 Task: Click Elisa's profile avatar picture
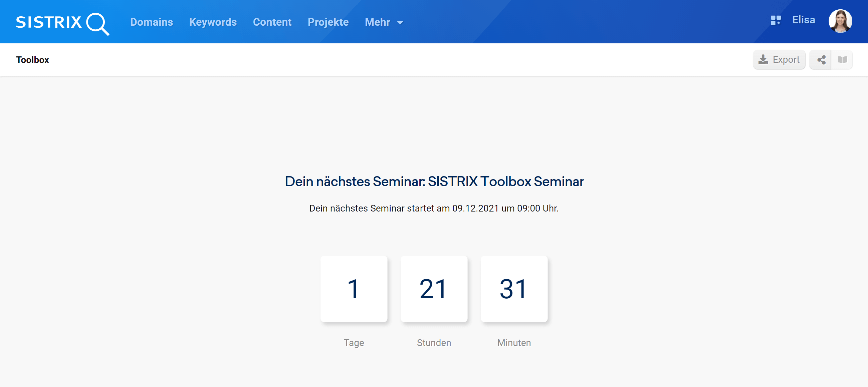(x=840, y=21)
